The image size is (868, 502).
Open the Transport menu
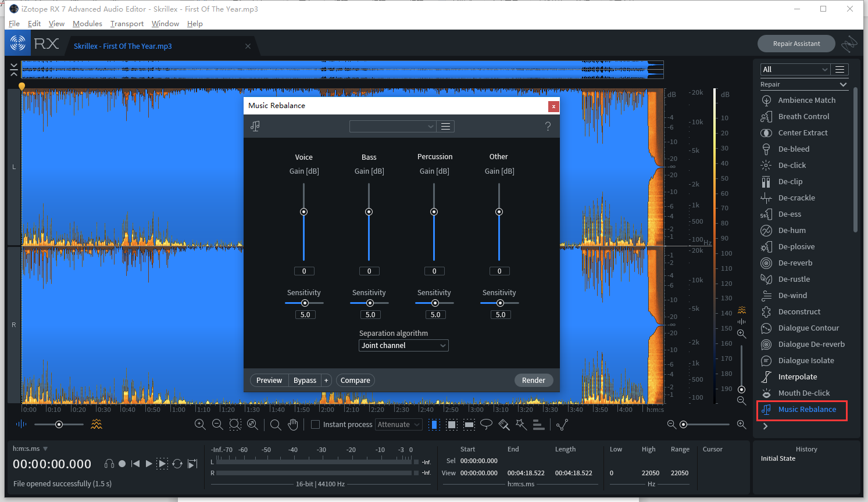tap(127, 23)
